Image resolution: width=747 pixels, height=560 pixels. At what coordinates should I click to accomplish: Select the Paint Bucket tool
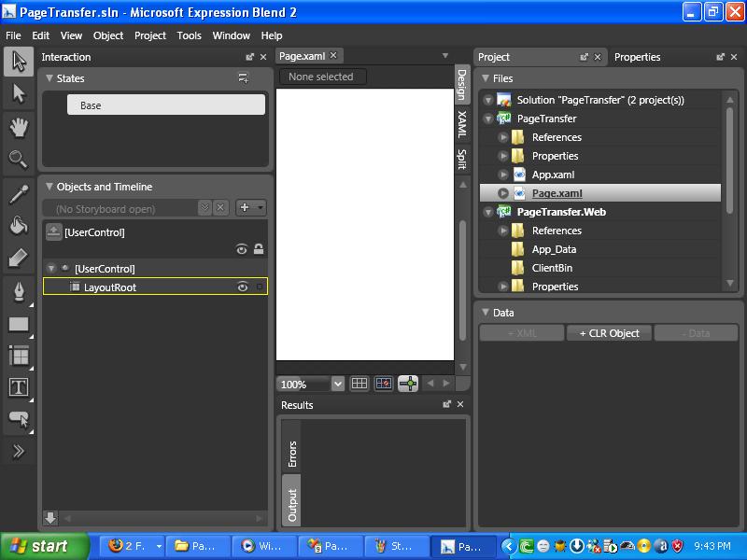(19, 226)
